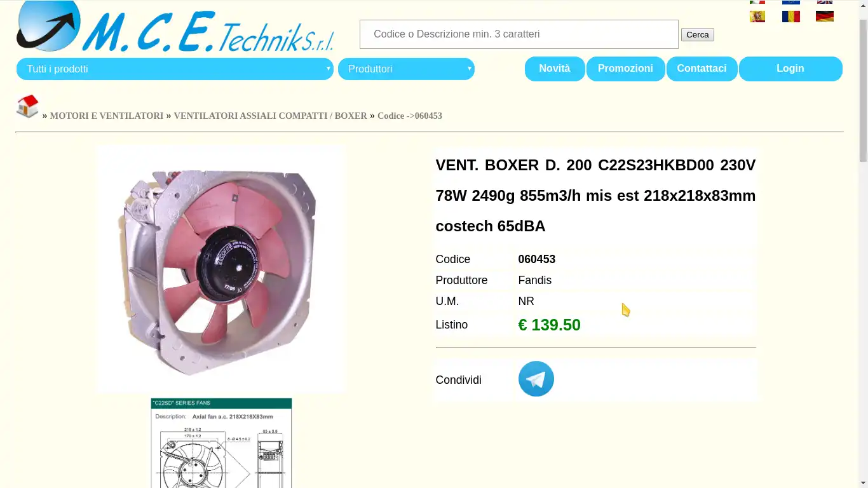This screenshot has height=488, width=868.
Task: Share product via the Telegram icon
Action: [x=536, y=379]
